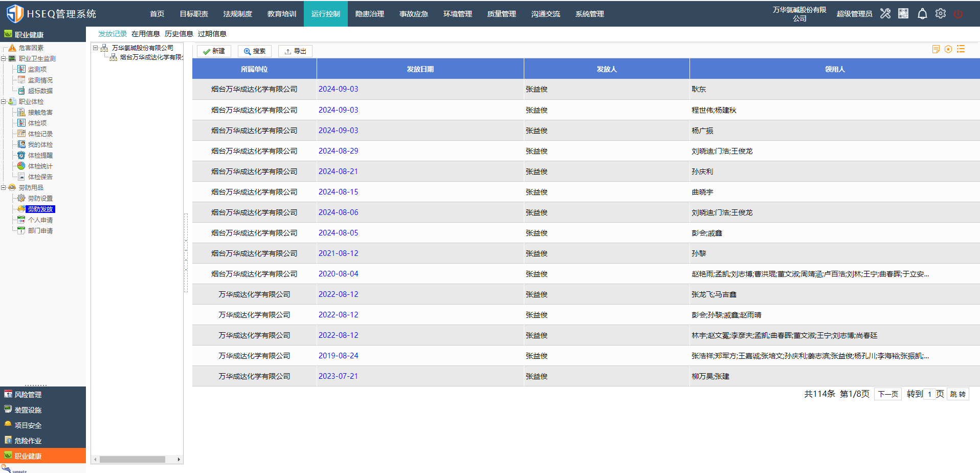
Task: Click the orange star hexagon icon
Action: pos(948,49)
